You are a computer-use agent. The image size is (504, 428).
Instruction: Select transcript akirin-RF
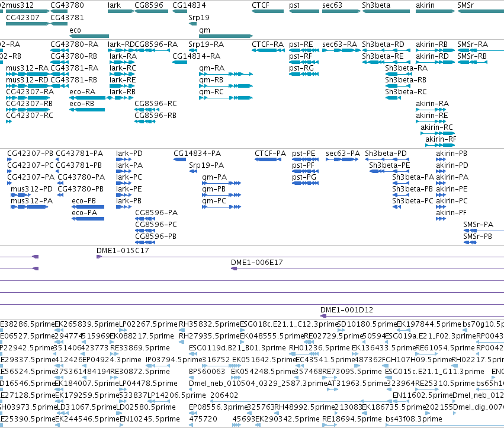coord(441,139)
